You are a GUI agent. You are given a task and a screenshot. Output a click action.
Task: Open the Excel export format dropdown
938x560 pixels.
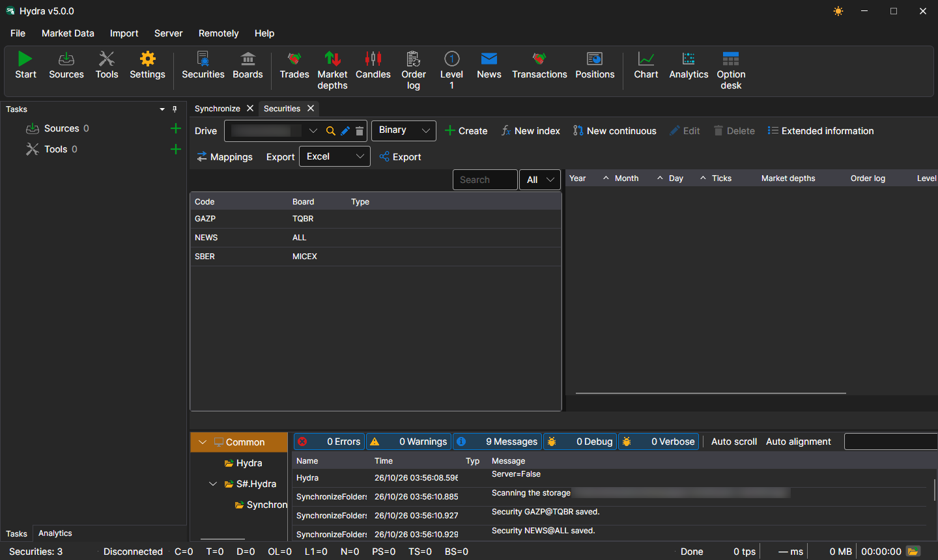point(335,156)
